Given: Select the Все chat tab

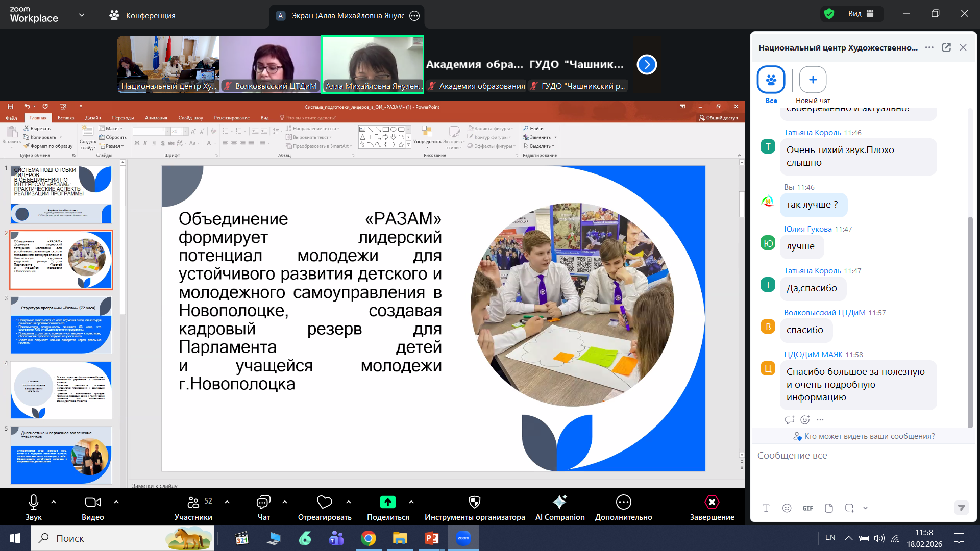Looking at the screenshot, I should [x=771, y=80].
